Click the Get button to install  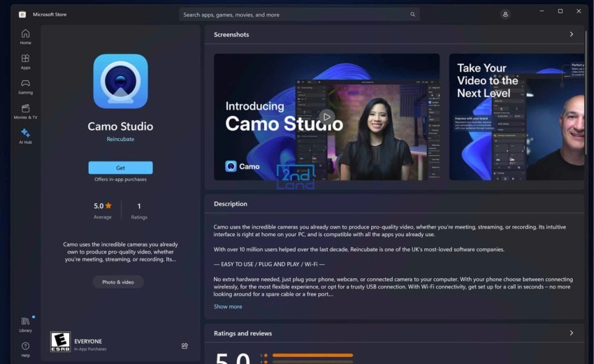120,168
